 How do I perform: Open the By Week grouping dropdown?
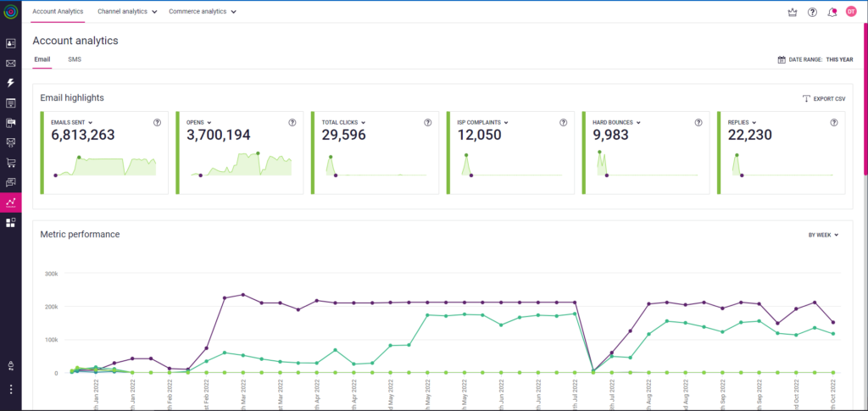[x=822, y=235]
